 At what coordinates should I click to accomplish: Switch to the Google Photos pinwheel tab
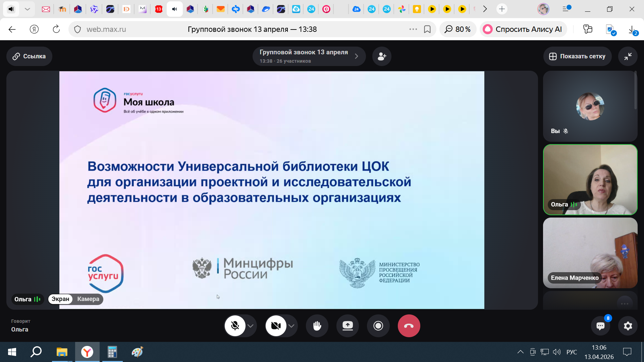[401, 9]
